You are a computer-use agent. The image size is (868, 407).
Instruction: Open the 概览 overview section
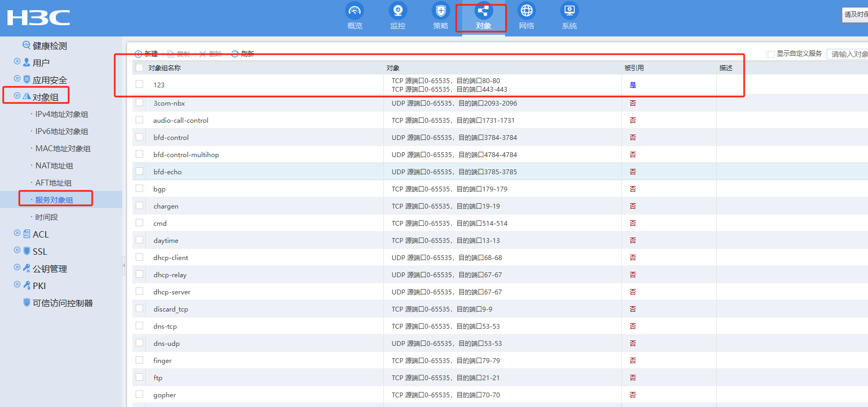click(x=354, y=16)
